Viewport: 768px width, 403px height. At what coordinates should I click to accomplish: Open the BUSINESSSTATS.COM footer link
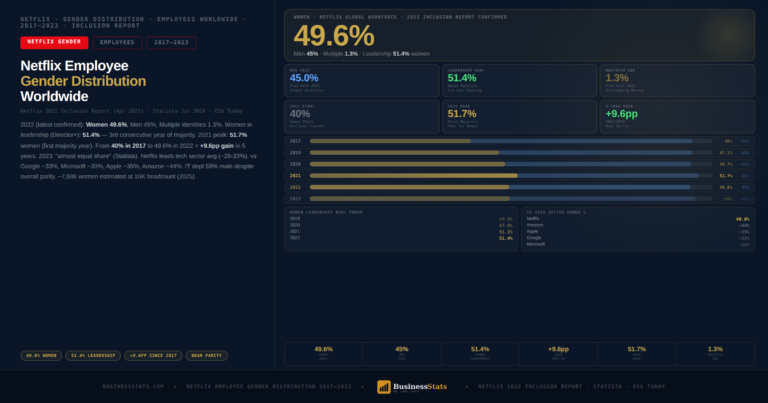coord(133,387)
